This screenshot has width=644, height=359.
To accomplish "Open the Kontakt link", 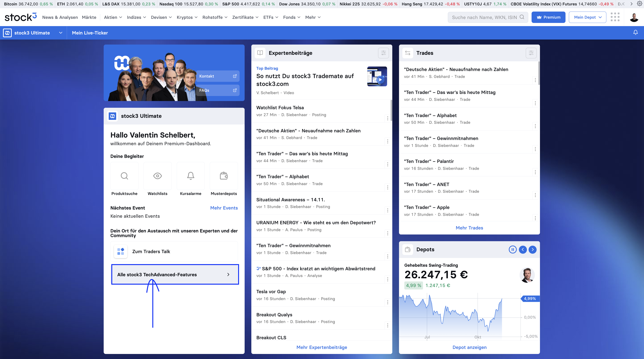I will (218, 76).
